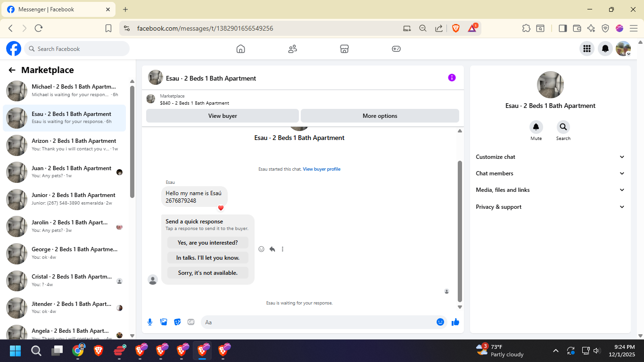
Task: Open Brave Rewards triangle icon
Action: (472, 28)
